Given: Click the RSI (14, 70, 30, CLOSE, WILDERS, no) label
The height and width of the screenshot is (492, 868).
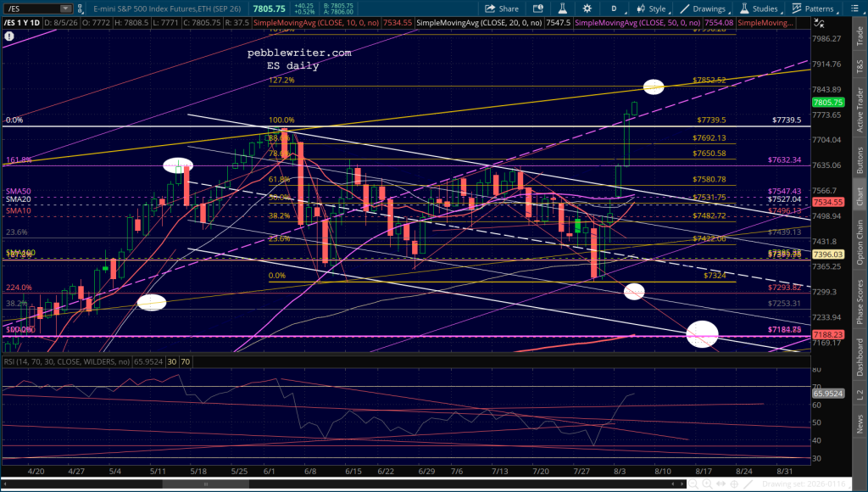Looking at the screenshot, I should [x=67, y=362].
